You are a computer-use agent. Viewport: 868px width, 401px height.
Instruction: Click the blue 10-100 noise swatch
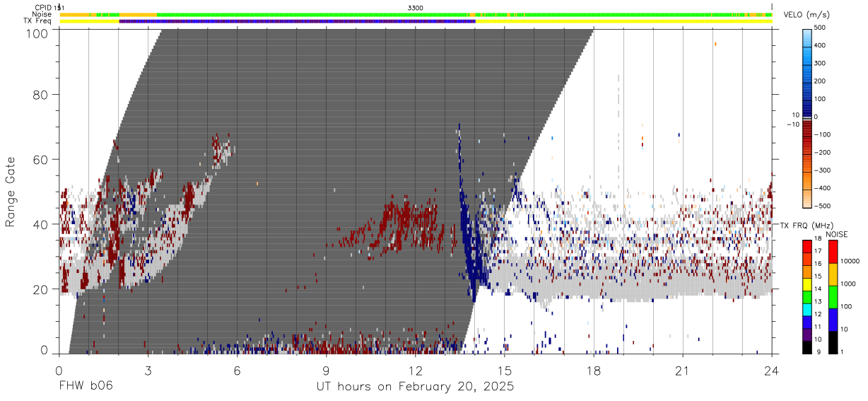pyautogui.click(x=832, y=319)
